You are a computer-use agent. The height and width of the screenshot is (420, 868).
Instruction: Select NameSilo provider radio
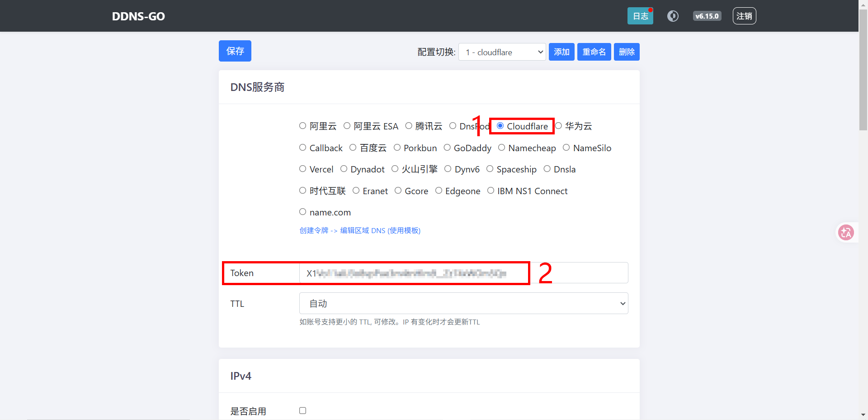tap(566, 148)
